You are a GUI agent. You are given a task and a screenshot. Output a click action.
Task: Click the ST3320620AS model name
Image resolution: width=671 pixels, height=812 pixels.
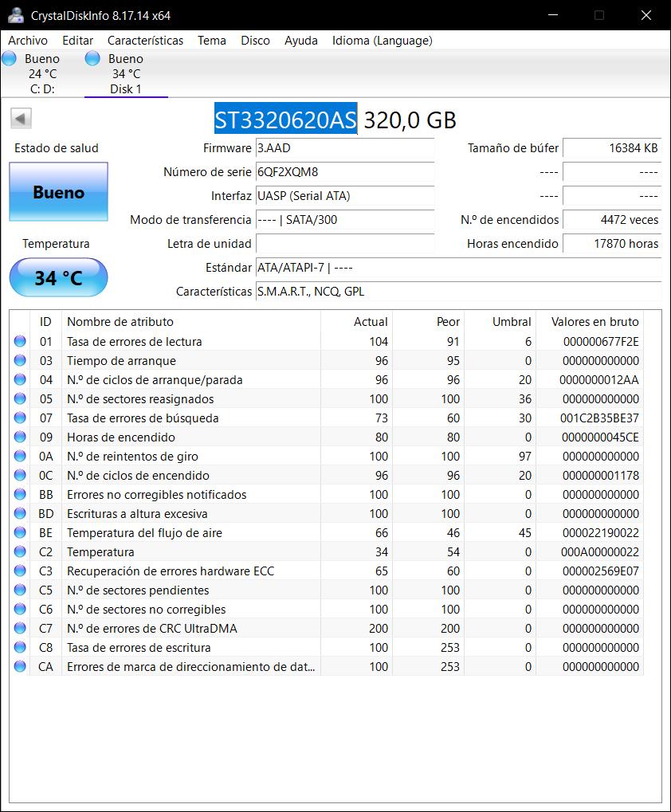pyautogui.click(x=286, y=120)
